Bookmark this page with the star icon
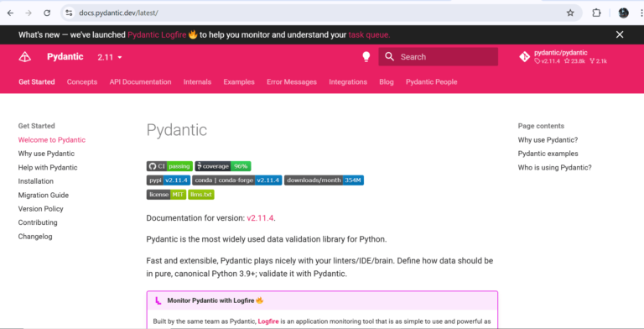The image size is (644, 329). [570, 13]
